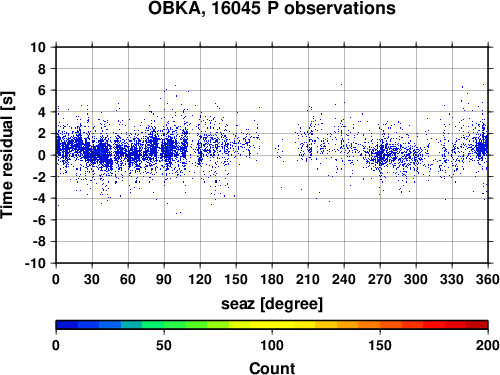This screenshot has width=500, height=375.
Task: Click the x-axis label seaz [degree]
Action: (x=272, y=304)
